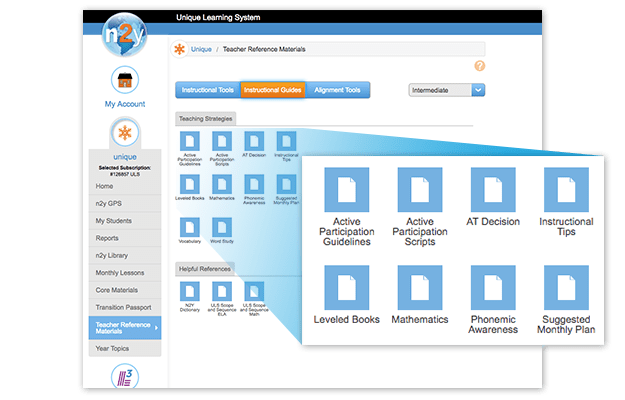Open ULS Scope and Sequence Math icon
Screen dimensions: 625x400
point(254,292)
